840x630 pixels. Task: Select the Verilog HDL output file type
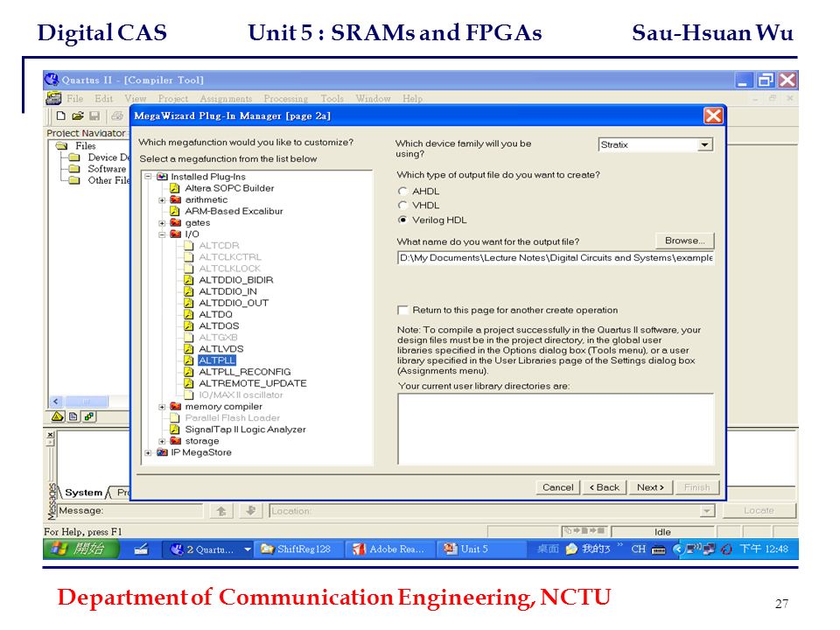pos(402,220)
